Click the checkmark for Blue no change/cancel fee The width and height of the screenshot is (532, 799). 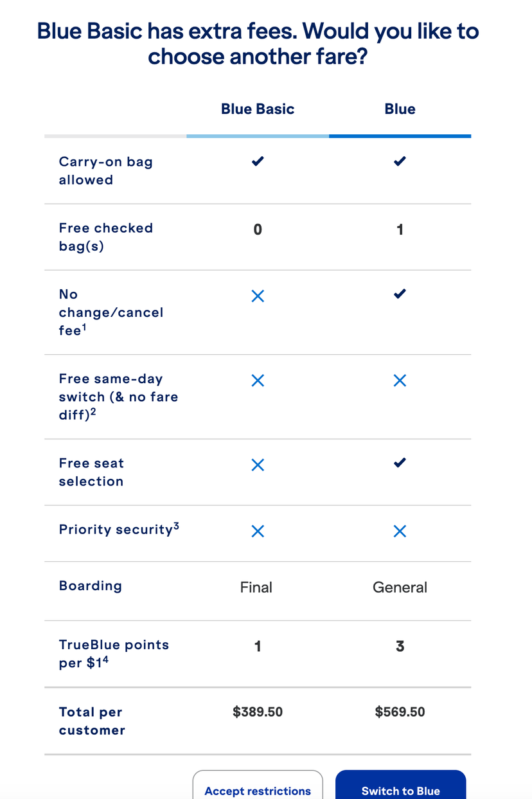399,294
